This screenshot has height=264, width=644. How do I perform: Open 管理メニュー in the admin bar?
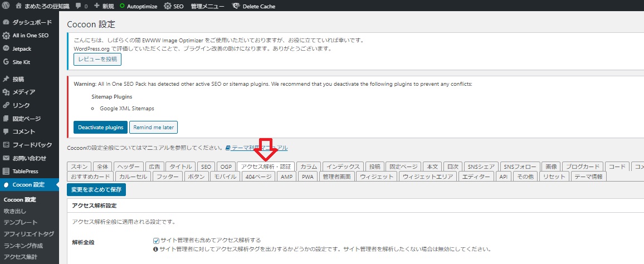(x=207, y=6)
